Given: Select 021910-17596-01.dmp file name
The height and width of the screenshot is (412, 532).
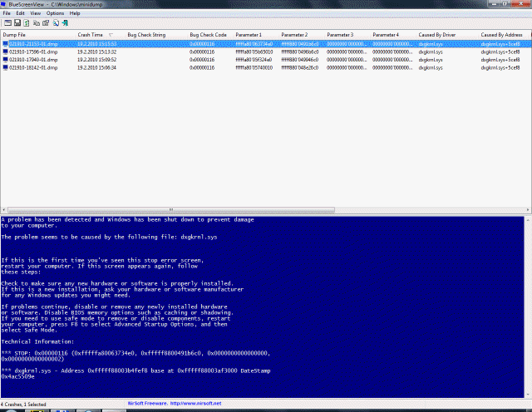Looking at the screenshot, I should click(x=33, y=51).
